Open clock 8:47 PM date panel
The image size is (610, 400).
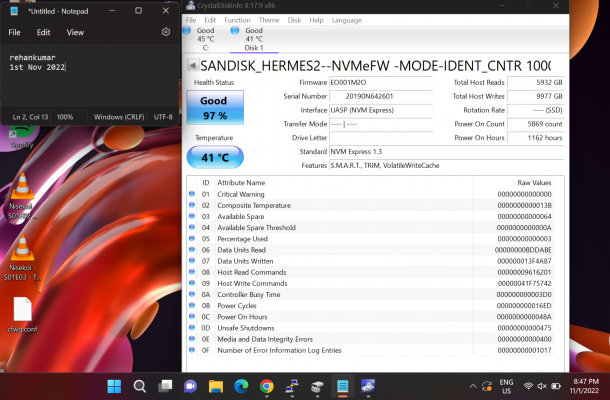pos(585,386)
